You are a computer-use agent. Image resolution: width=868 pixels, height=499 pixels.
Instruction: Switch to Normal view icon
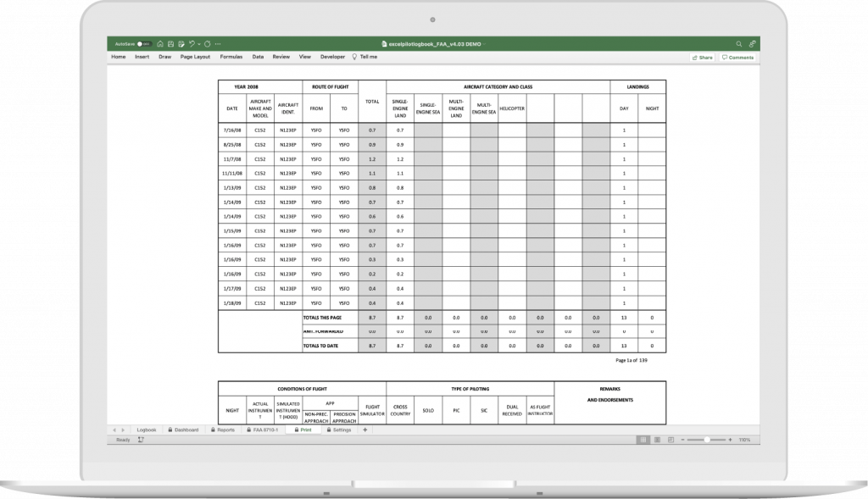tap(643, 440)
